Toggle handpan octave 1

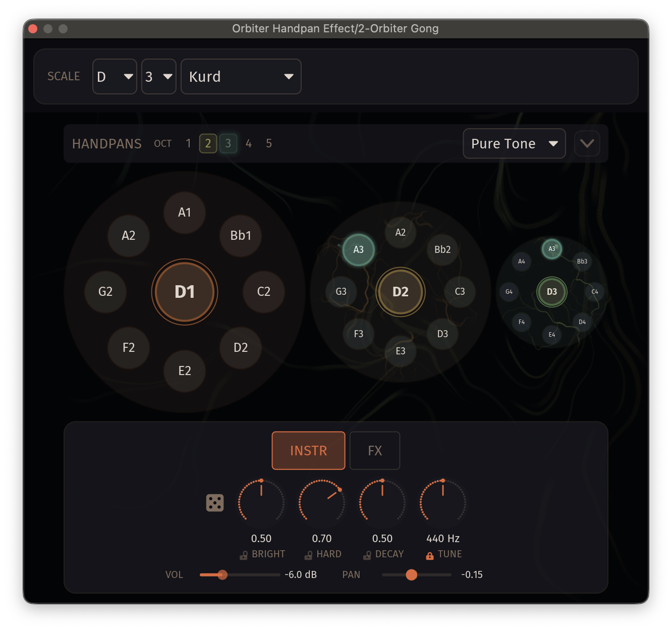coord(188,143)
